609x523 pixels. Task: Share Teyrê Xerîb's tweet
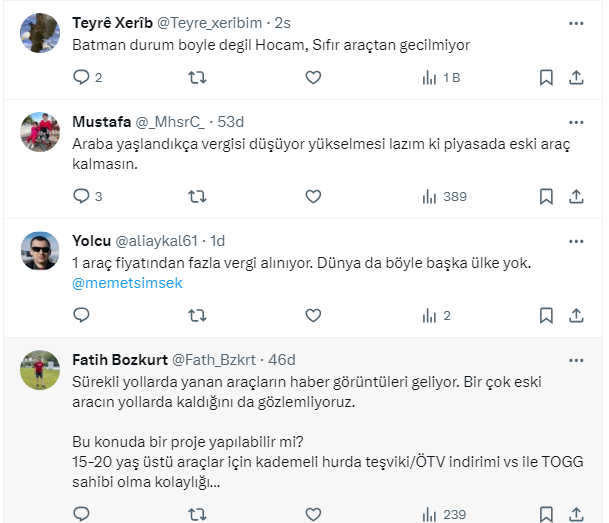[576, 77]
